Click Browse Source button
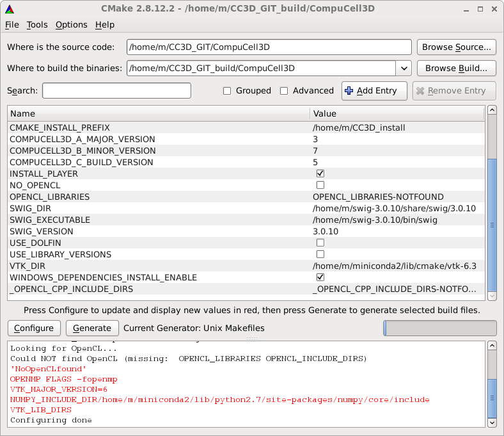The height and width of the screenshot is (436, 504). tap(456, 47)
